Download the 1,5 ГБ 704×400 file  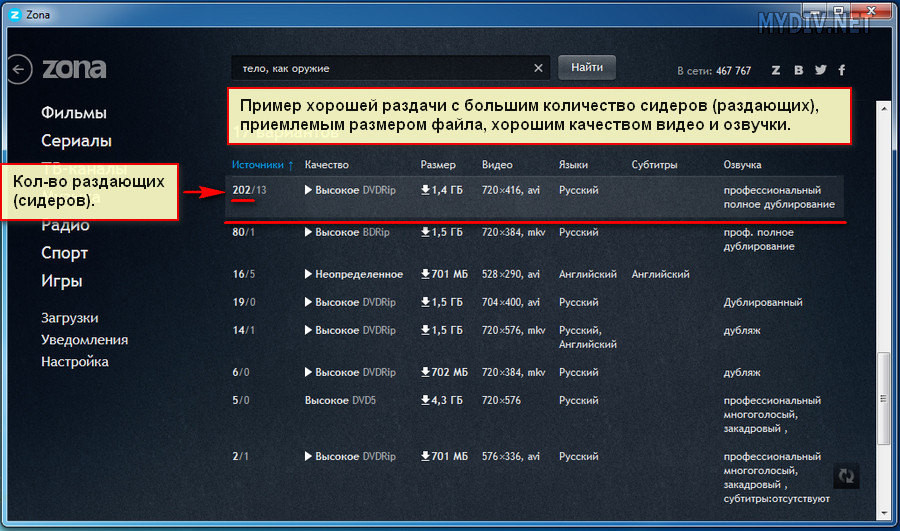point(441,303)
